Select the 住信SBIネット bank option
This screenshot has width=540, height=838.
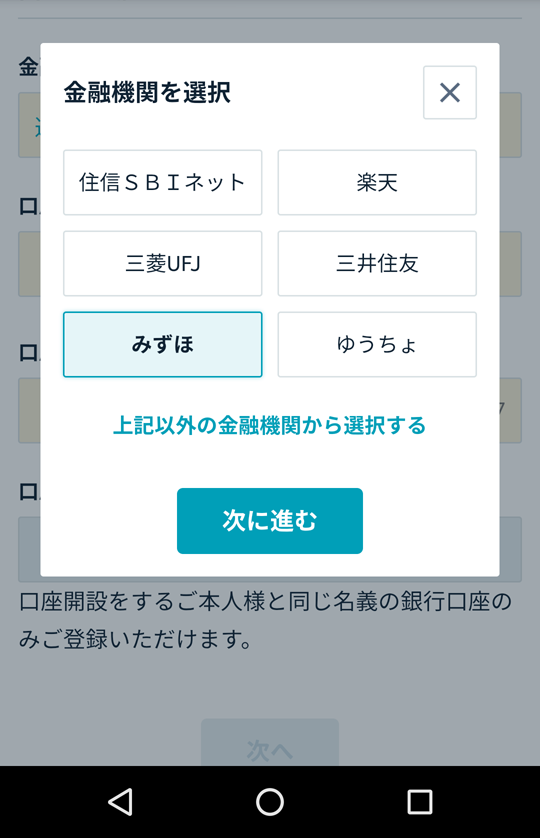pyautogui.click(x=163, y=182)
